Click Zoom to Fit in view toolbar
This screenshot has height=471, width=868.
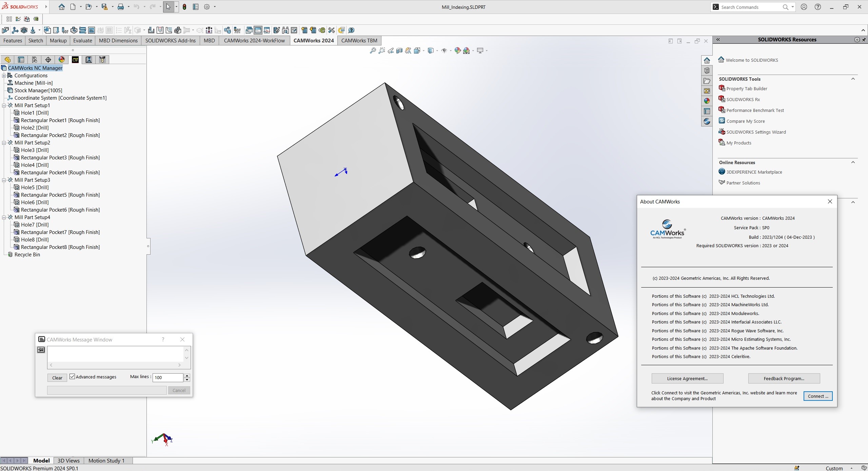click(x=373, y=51)
